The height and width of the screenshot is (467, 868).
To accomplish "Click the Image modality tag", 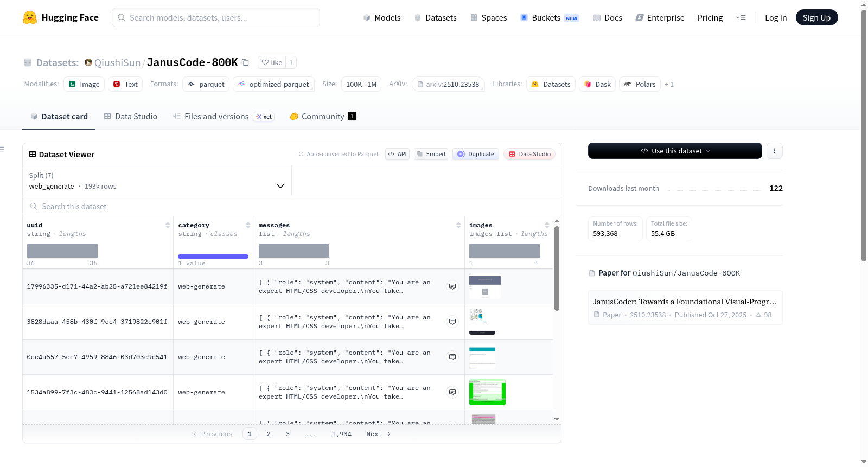I will click(x=84, y=84).
